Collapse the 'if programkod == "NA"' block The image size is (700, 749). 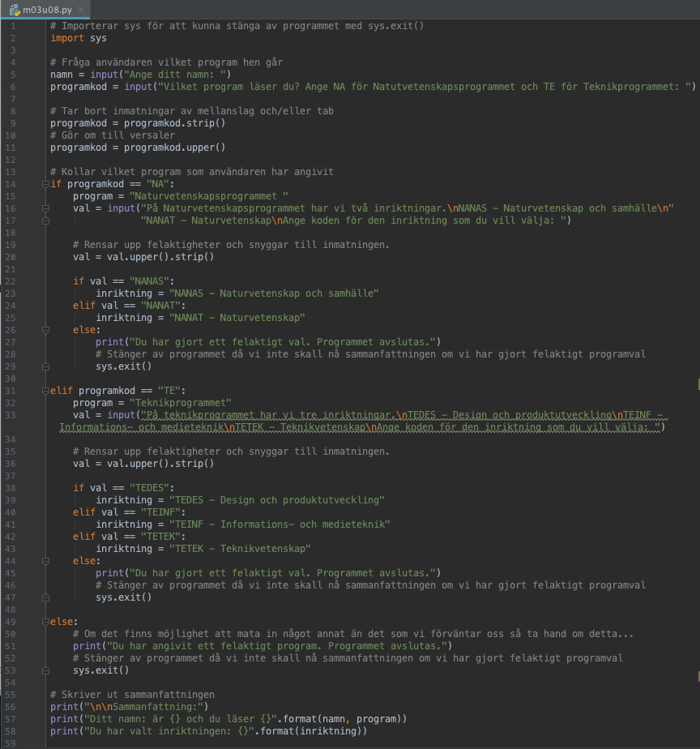[45, 184]
